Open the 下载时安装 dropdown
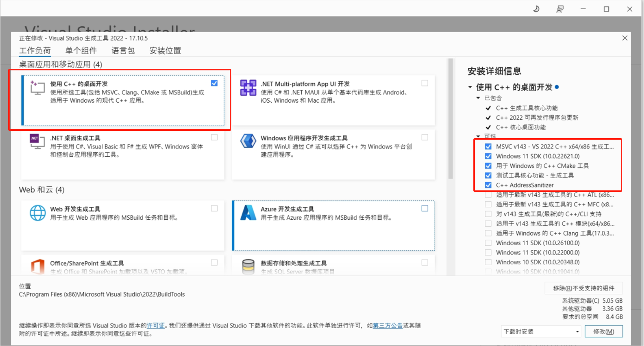Image resolution: width=644 pixels, height=346 pixels. pos(541,332)
